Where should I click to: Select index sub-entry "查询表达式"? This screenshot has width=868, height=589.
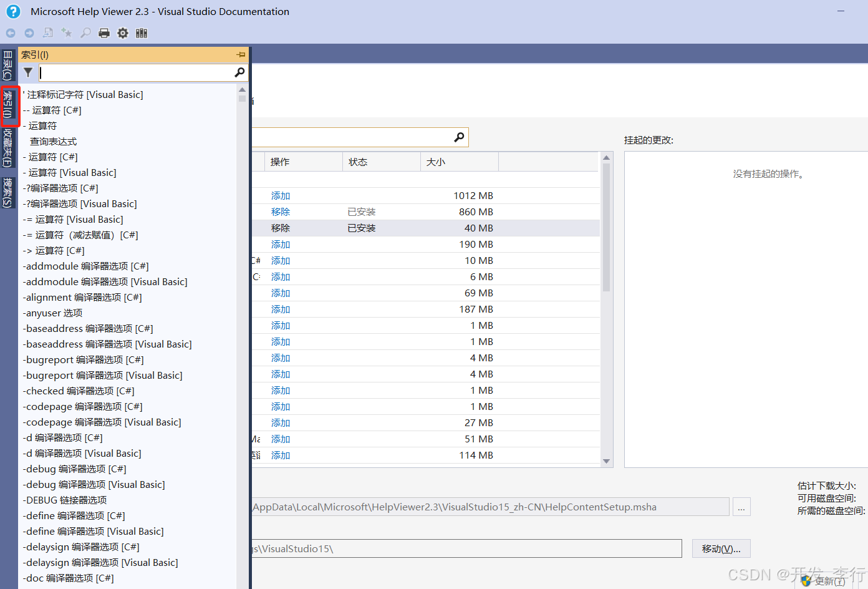click(54, 142)
